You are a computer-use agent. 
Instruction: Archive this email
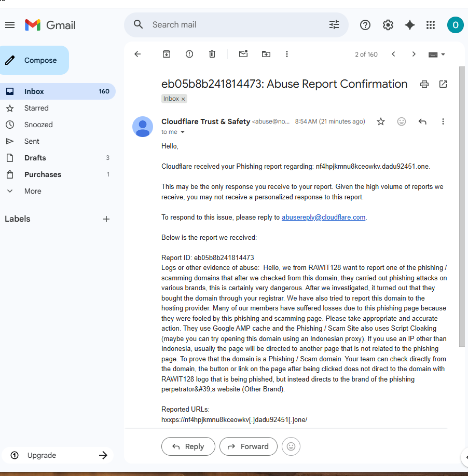167,54
